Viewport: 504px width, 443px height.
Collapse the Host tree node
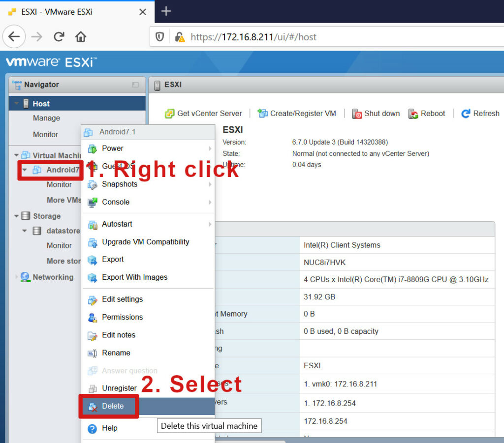[x=16, y=104]
